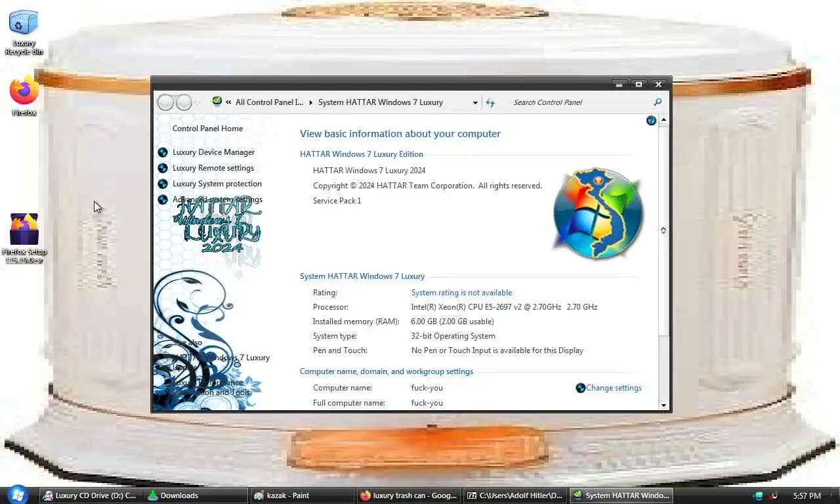Click the HATTAR Windows 7 Luxury Edition section heading
Viewport: 840px width, 504px height.
[362, 154]
